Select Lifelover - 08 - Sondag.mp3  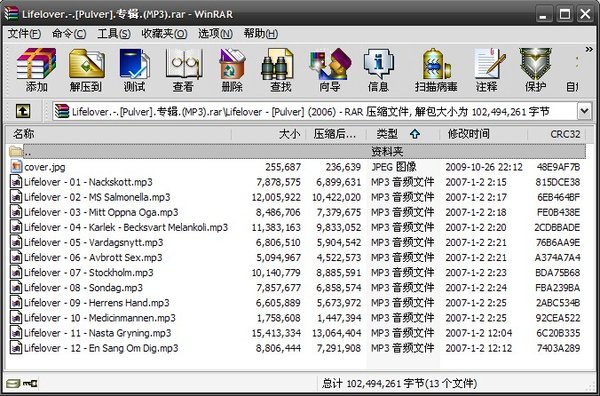pos(297,288)
